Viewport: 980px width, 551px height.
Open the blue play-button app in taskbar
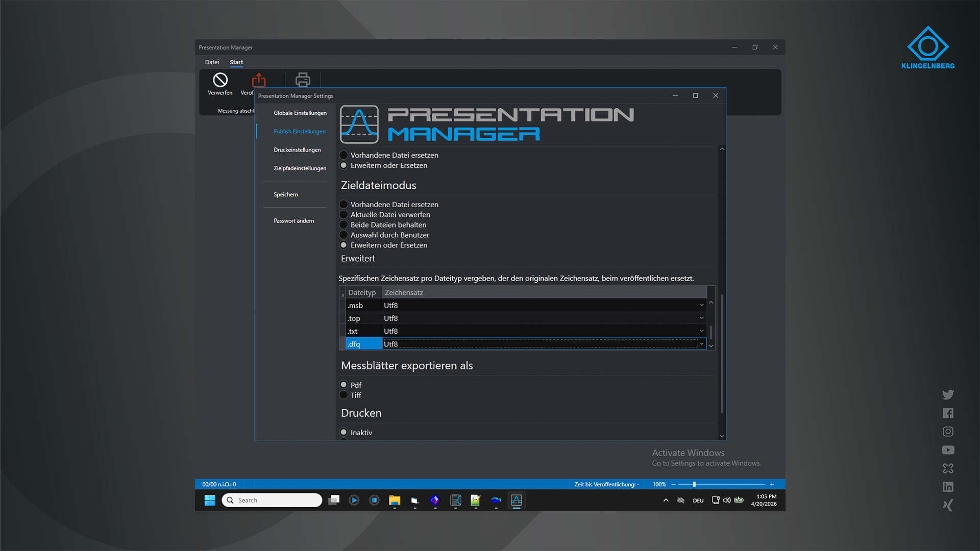click(x=354, y=500)
